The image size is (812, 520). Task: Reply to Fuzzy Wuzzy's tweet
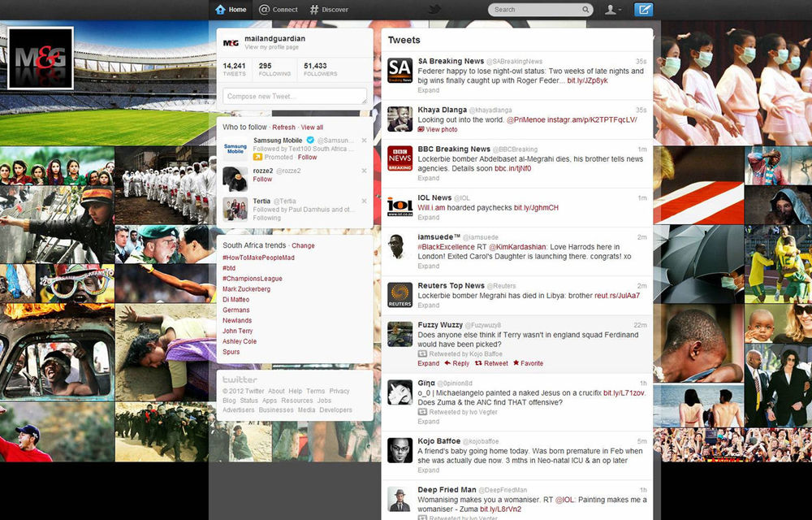coord(456,363)
